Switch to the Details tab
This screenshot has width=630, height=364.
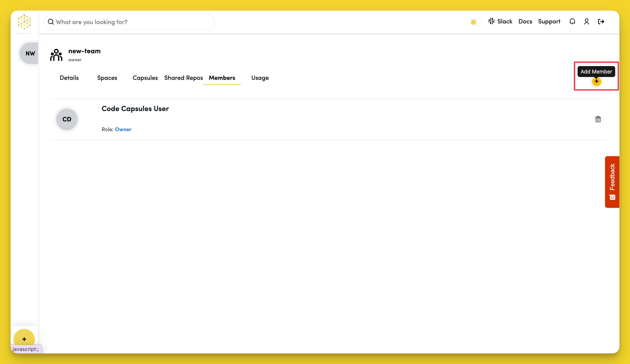point(69,78)
